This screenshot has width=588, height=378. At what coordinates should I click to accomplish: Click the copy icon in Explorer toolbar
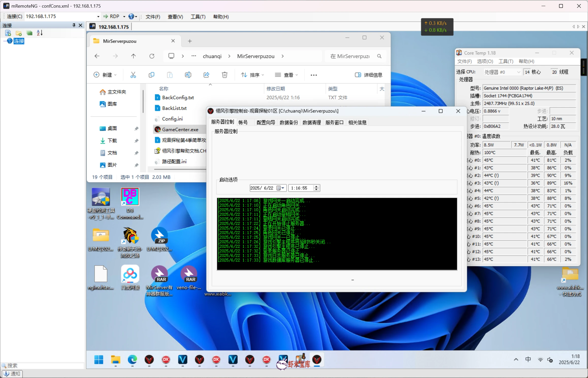point(151,75)
